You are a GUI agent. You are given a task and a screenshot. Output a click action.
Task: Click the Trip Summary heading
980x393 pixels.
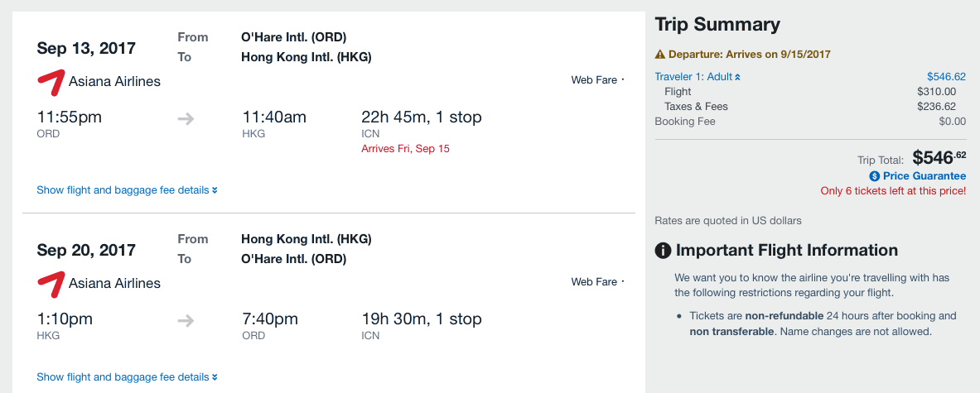[x=717, y=25]
